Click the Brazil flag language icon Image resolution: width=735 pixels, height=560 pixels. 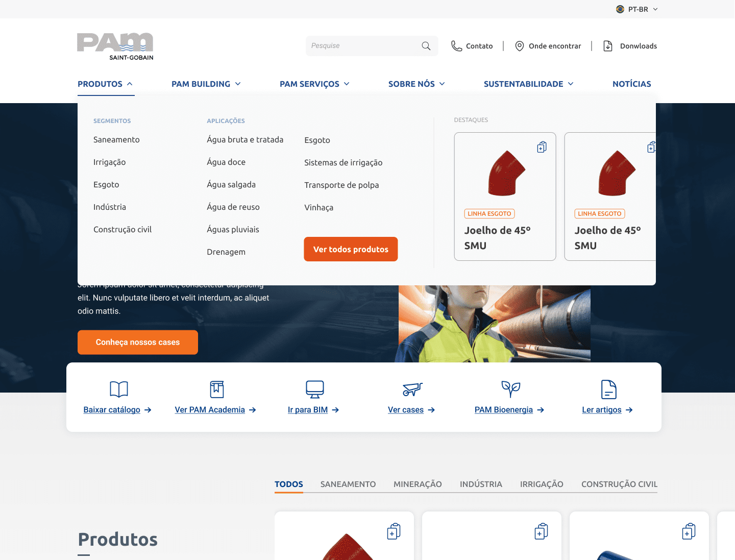pyautogui.click(x=620, y=9)
